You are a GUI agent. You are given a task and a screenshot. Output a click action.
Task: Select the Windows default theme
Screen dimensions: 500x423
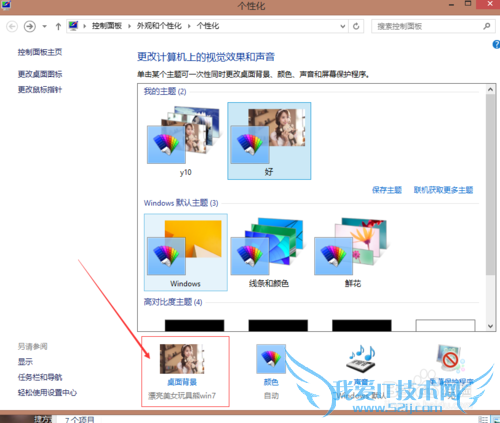click(x=186, y=252)
